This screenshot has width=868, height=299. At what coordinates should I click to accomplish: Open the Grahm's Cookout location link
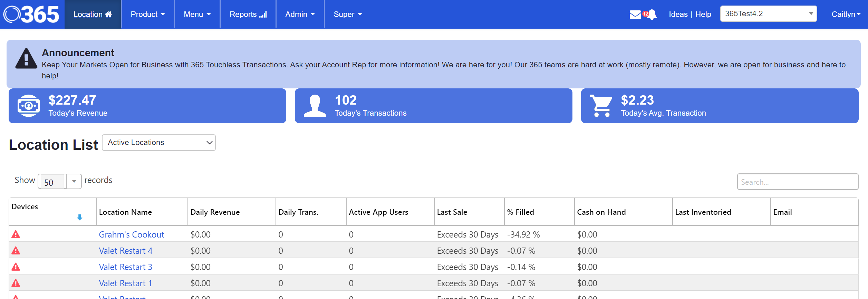click(x=131, y=235)
